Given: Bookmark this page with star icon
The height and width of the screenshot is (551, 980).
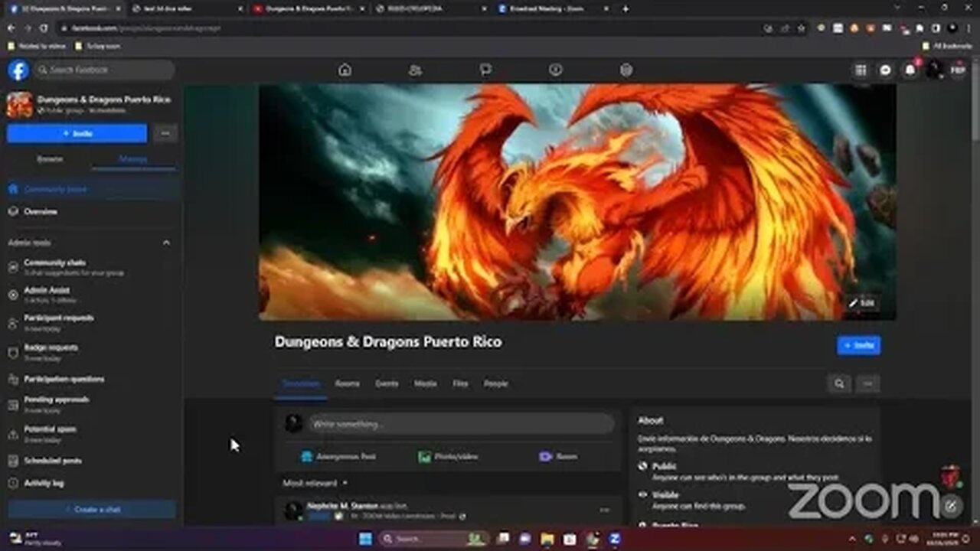Looking at the screenshot, I should pyautogui.click(x=801, y=28).
